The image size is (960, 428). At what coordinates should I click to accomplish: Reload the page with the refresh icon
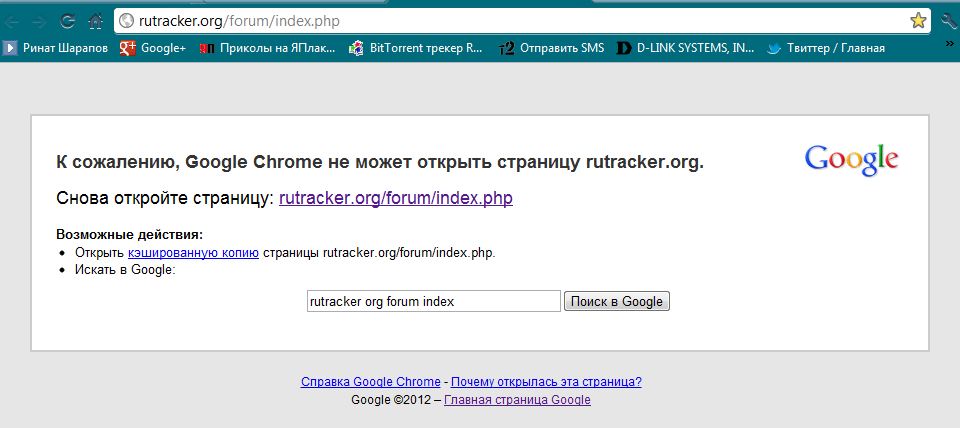67,21
